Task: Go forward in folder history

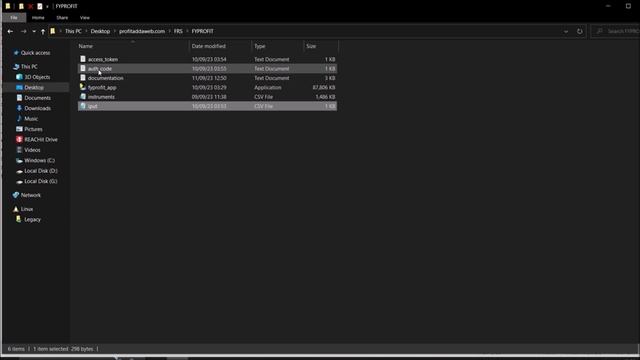Action: pyautogui.click(x=23, y=31)
